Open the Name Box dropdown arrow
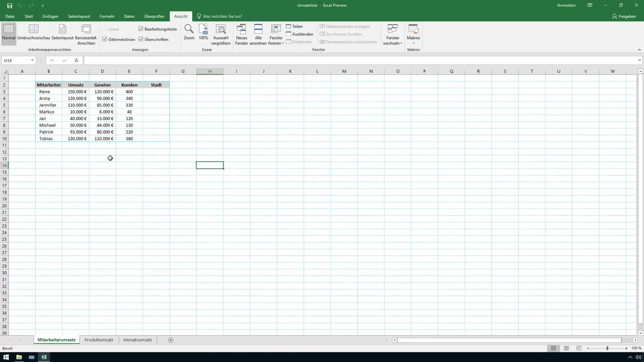Screen dimensions: 644x362 point(32,60)
